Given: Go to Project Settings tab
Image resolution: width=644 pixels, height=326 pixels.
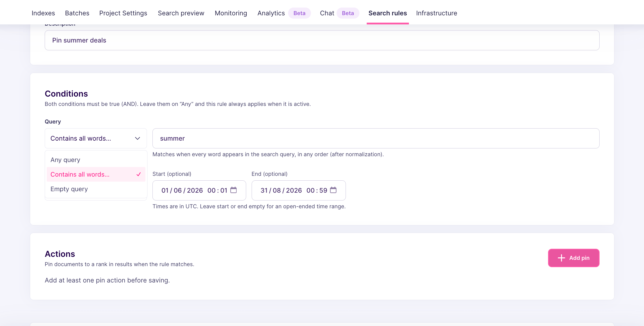Looking at the screenshot, I should tap(123, 13).
